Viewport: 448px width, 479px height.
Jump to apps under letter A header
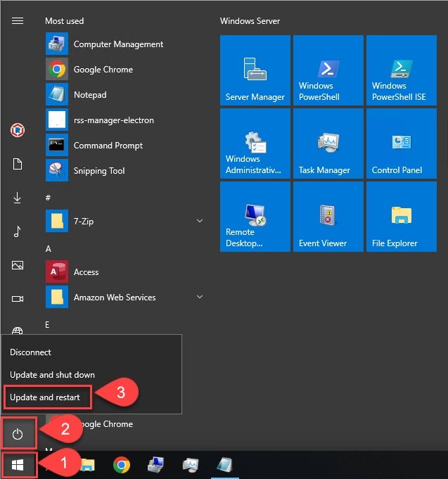pyautogui.click(x=49, y=249)
